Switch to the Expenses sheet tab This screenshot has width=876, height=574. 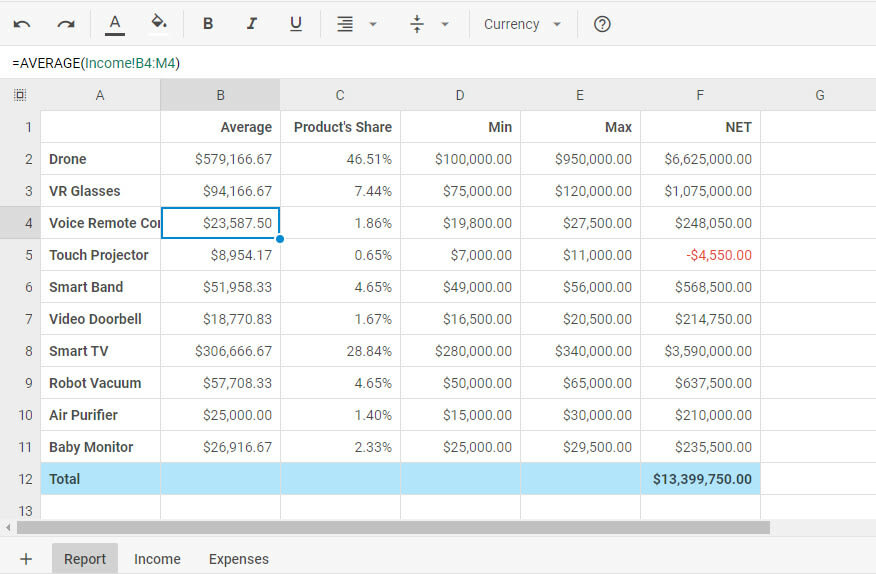(239, 559)
